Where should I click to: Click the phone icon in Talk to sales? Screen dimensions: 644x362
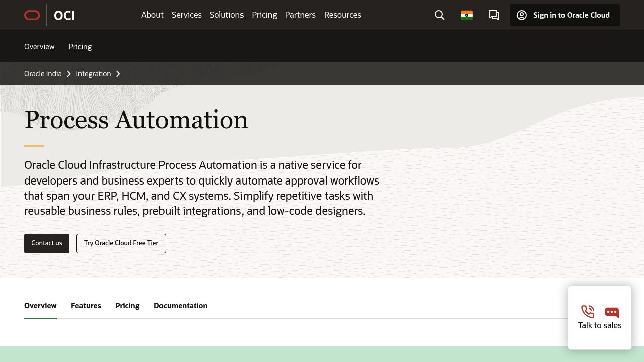[588, 312]
